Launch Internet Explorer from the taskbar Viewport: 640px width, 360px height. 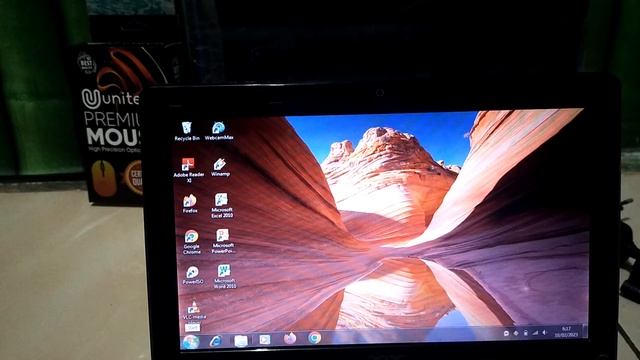pyautogui.click(x=216, y=341)
